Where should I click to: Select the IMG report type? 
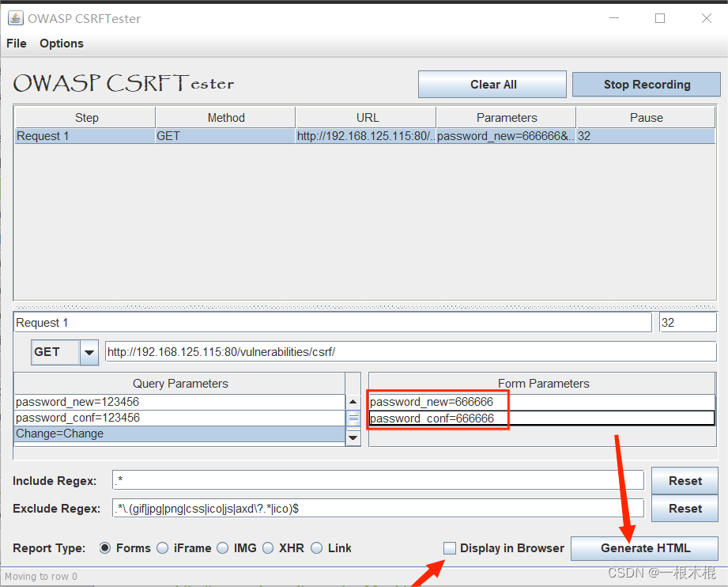click(x=223, y=548)
